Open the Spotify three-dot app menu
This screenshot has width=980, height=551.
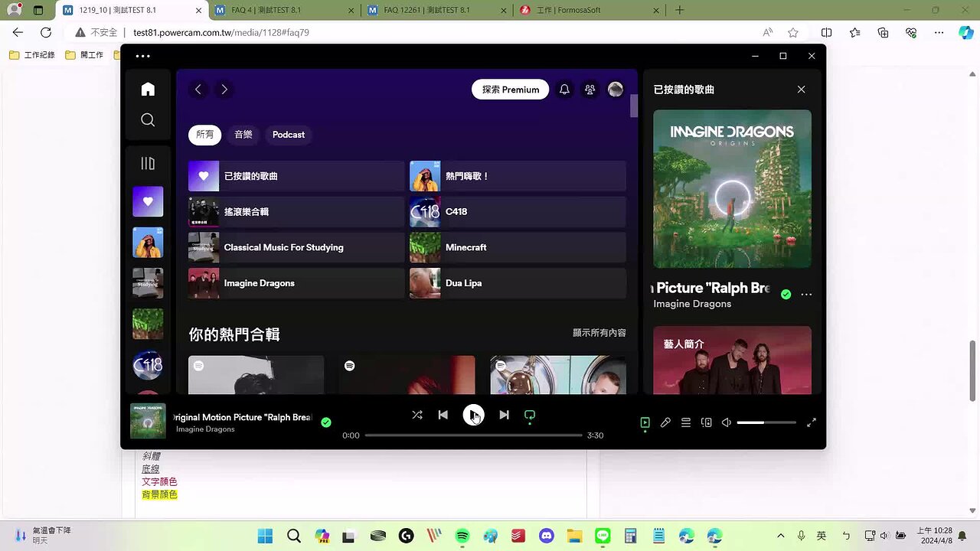[142, 56]
